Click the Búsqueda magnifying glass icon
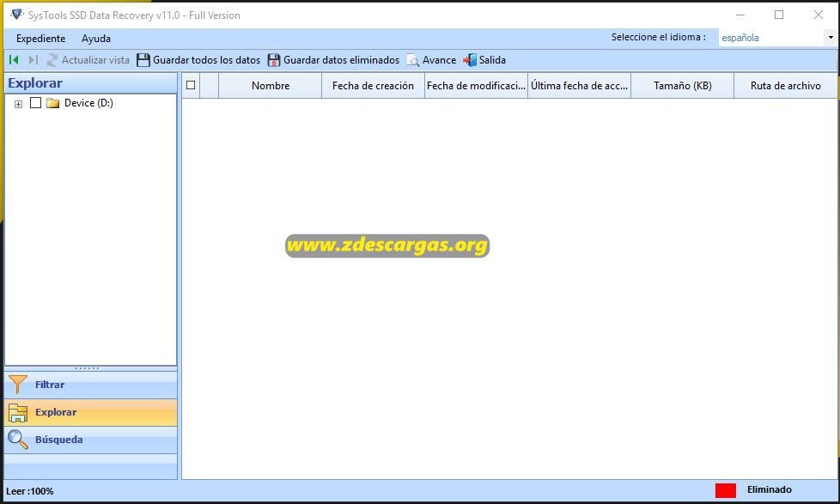The height and width of the screenshot is (504, 840). click(x=18, y=440)
